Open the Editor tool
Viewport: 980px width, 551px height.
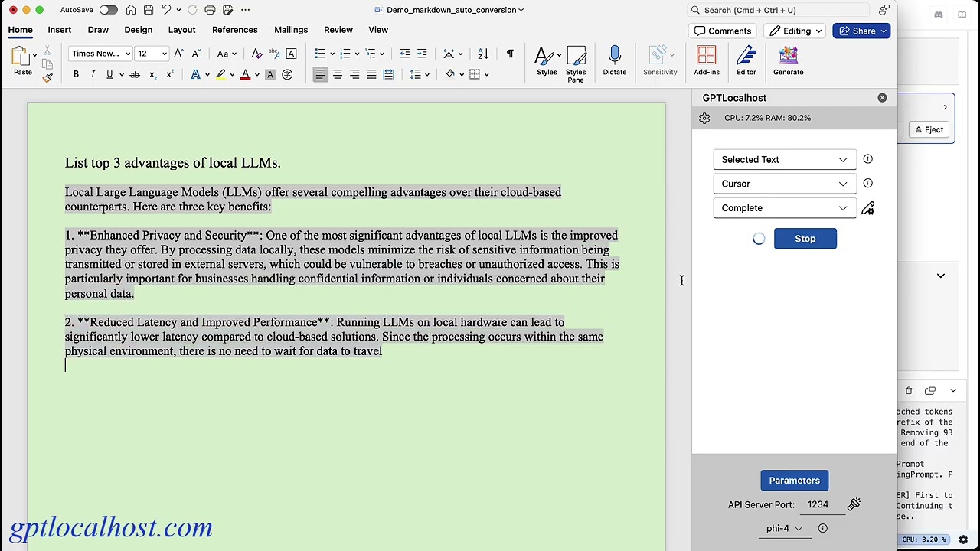746,60
